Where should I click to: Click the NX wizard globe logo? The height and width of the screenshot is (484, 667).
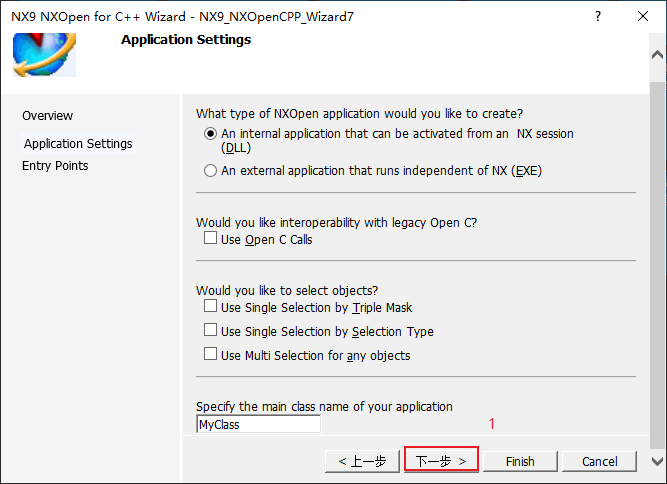(x=44, y=55)
